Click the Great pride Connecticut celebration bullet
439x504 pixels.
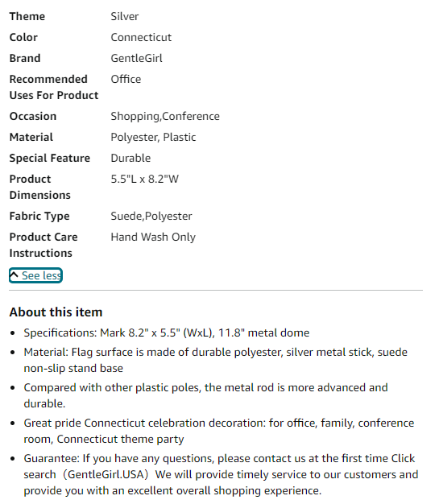pos(219,431)
